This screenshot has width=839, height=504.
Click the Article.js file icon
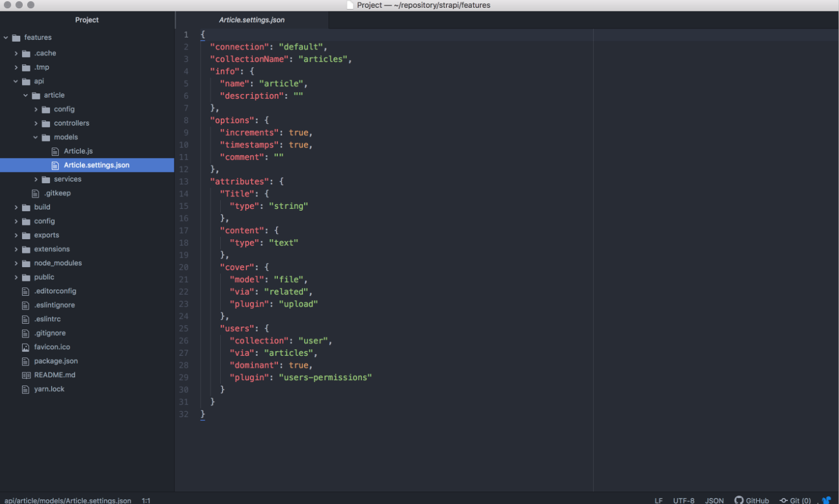click(55, 151)
